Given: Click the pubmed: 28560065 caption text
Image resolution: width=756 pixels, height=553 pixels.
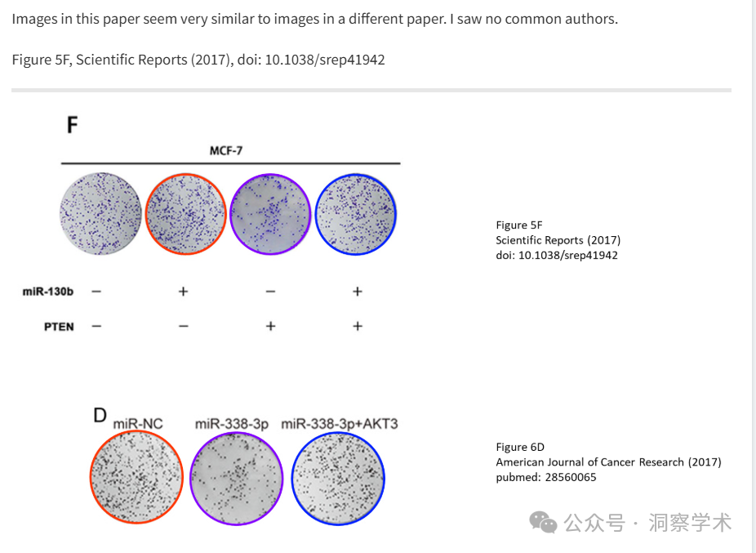Looking at the screenshot, I should click(x=546, y=477).
